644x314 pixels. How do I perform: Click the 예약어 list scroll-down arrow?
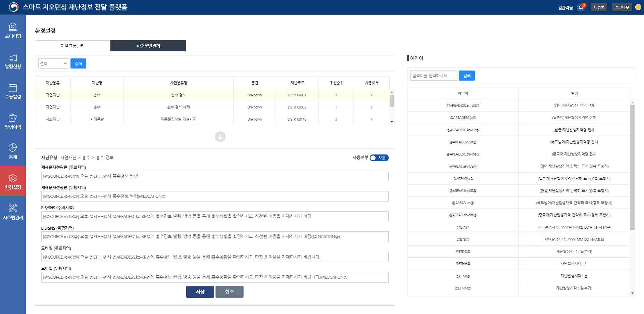point(632,293)
